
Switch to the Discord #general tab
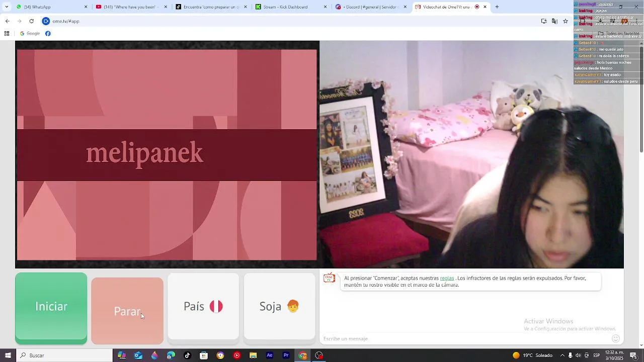click(x=371, y=7)
